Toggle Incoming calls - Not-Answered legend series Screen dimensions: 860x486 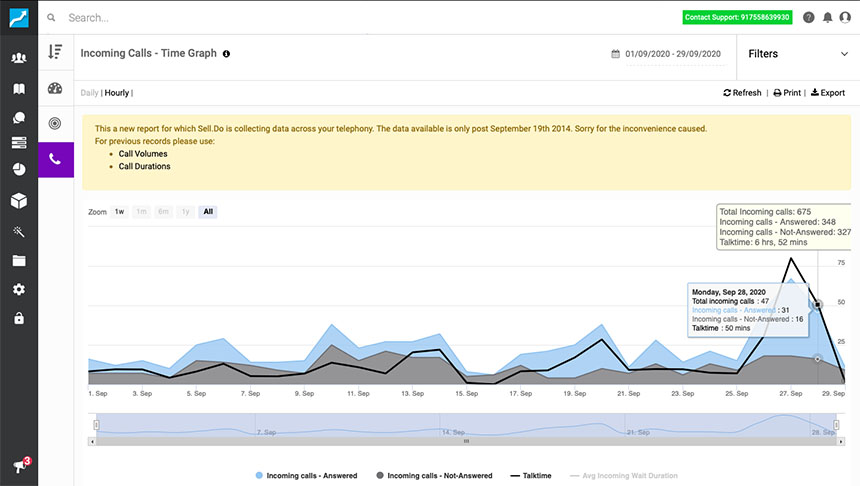(x=434, y=476)
